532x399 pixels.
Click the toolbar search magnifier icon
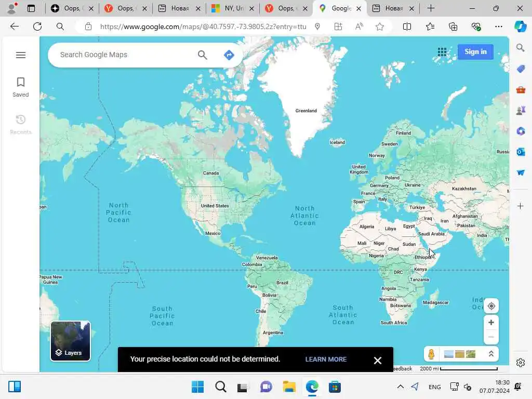[x=60, y=26]
